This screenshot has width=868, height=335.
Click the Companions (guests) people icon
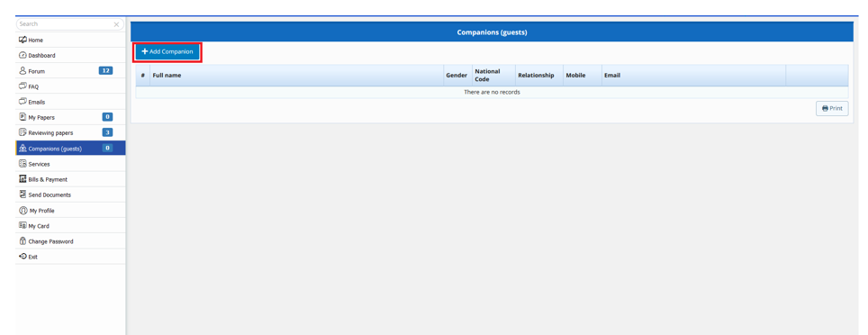pos(23,149)
